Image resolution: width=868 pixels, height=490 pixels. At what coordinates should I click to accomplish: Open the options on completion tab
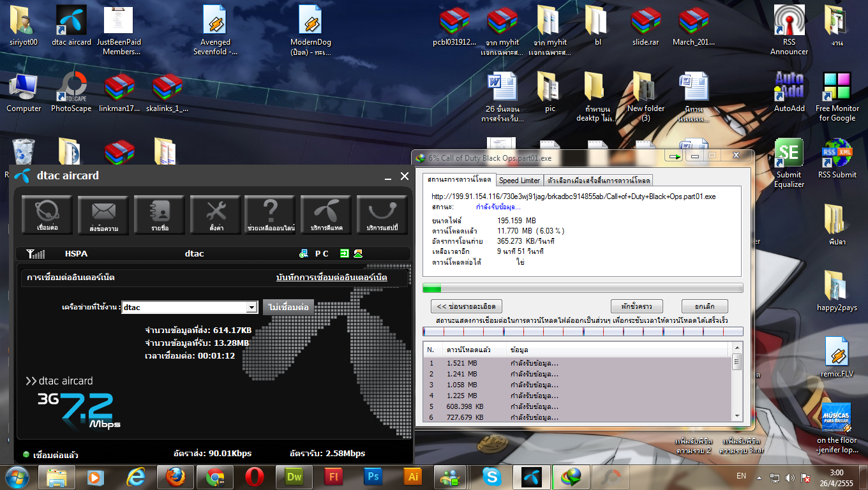click(x=599, y=181)
